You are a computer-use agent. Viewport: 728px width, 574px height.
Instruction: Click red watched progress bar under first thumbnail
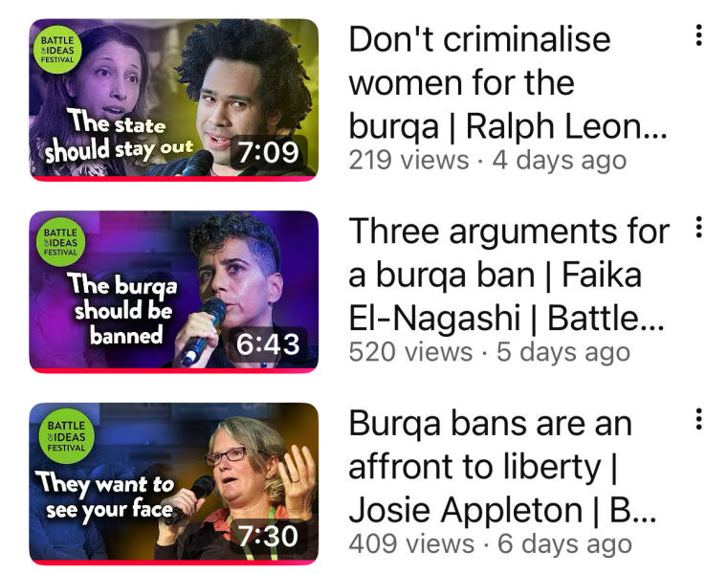coord(174,178)
